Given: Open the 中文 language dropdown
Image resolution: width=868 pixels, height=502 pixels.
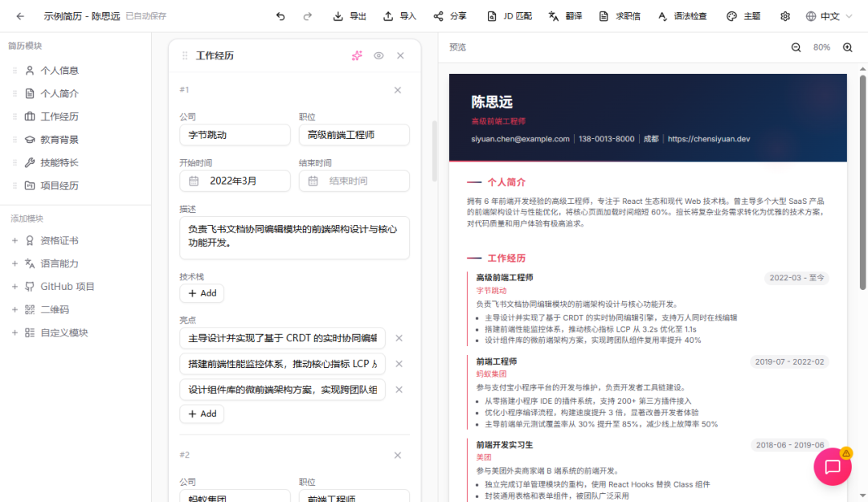Looking at the screenshot, I should coord(829,16).
